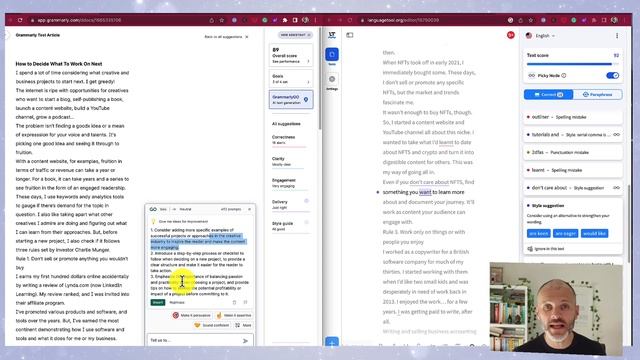The width and height of the screenshot is (640, 360).
Task: Open share icon in Grammarly browser toolbar
Action: [211, 20]
